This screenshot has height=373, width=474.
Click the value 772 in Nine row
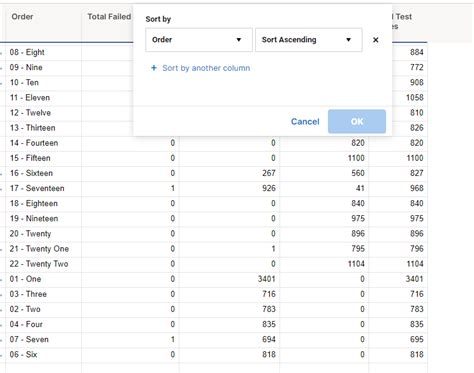point(417,67)
